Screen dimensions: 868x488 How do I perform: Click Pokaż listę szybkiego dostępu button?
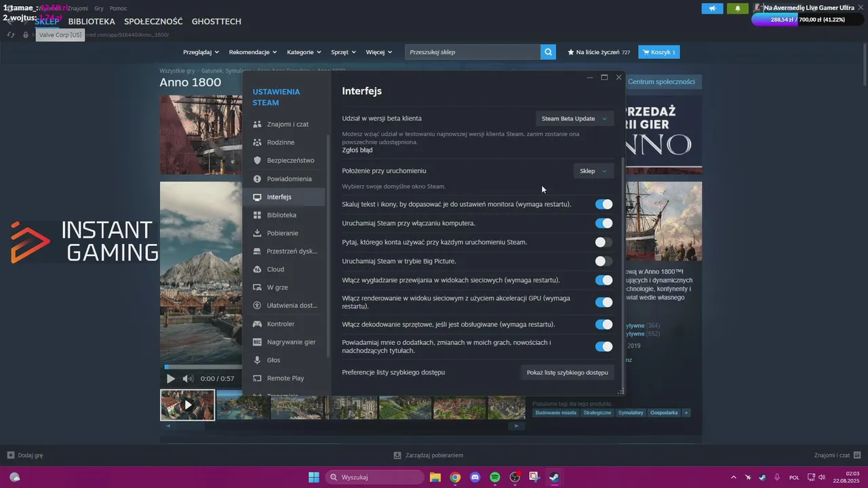567,372
